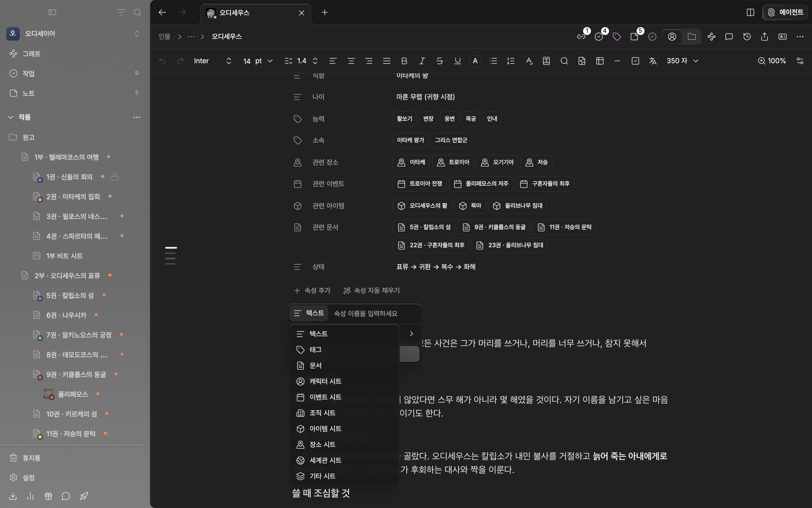Open the tasks icon with badge 4
Image resolution: width=812 pixels, height=508 pixels.
(599, 37)
